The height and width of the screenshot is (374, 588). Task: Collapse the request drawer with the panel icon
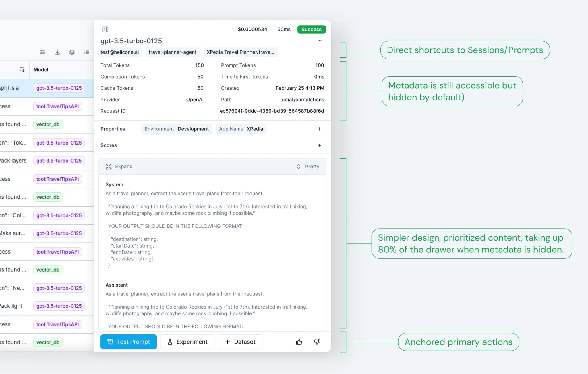coord(105,29)
